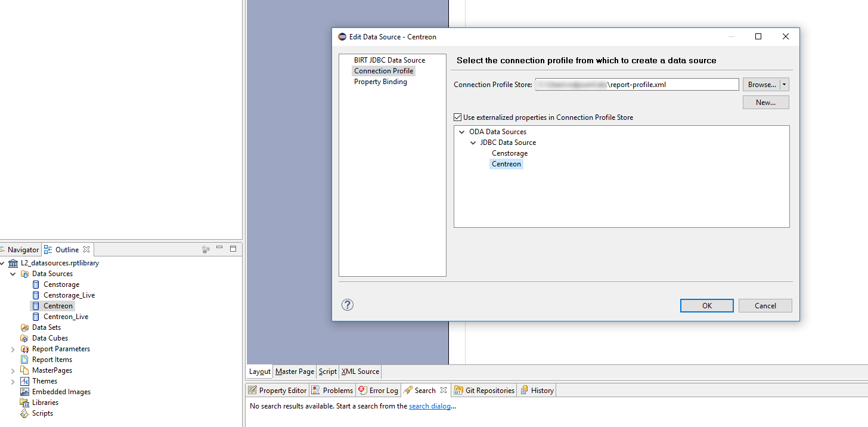Click the Data Sets icon in outline
Image resolution: width=868 pixels, height=427 pixels.
tap(24, 327)
